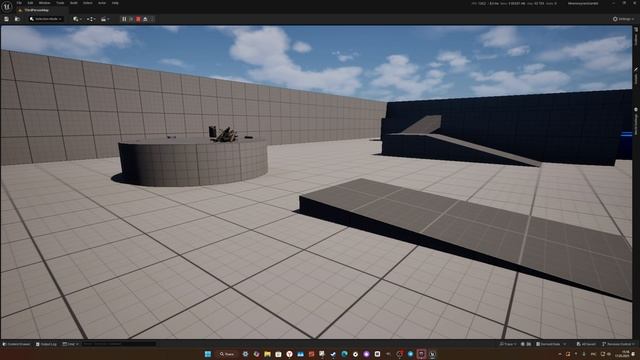Save the current level with the disk icon
Screen dimensions: 640x360
[7, 19]
